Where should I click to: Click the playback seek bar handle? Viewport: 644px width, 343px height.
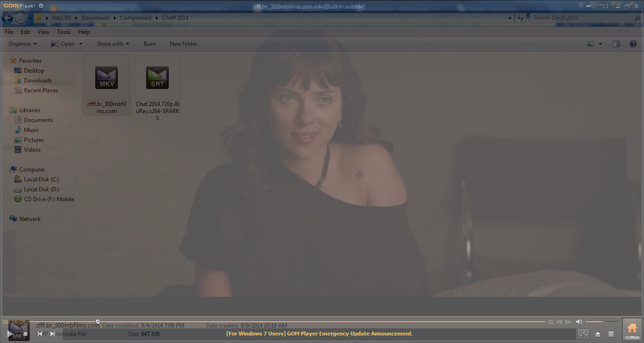(98, 322)
